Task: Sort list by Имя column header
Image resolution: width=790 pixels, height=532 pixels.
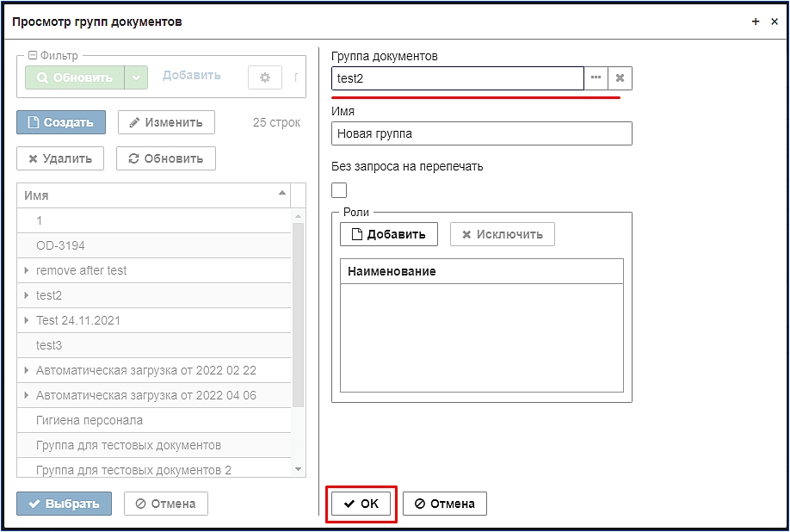Action: (154, 195)
